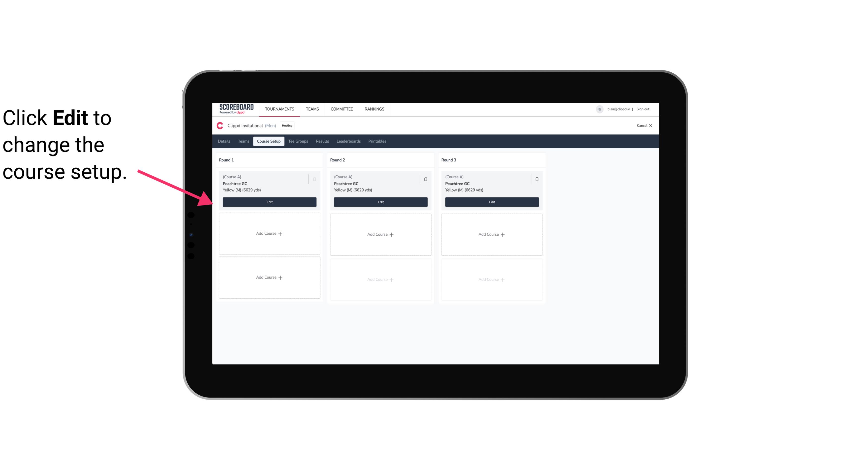The height and width of the screenshot is (467, 868).
Task: Click Add Course for Round 2
Action: click(380, 234)
